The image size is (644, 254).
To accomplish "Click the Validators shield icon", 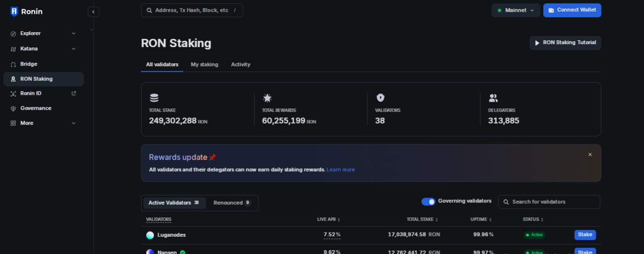I will pyautogui.click(x=380, y=98).
